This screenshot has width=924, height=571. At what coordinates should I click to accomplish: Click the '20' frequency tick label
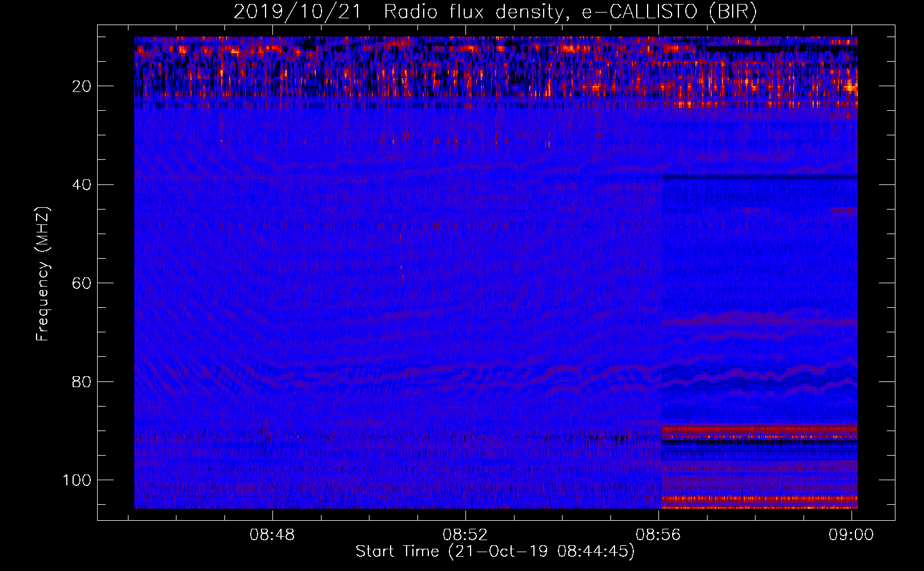click(82, 86)
